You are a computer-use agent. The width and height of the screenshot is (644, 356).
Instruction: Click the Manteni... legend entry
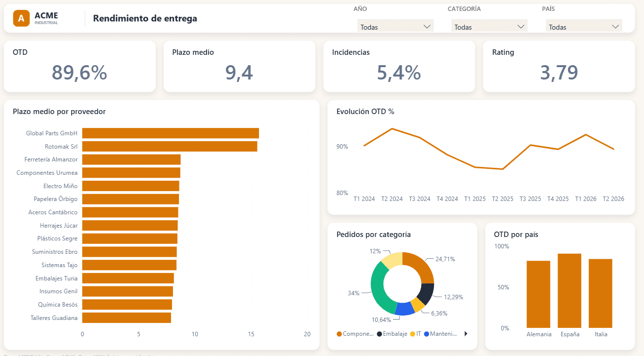coord(441,334)
